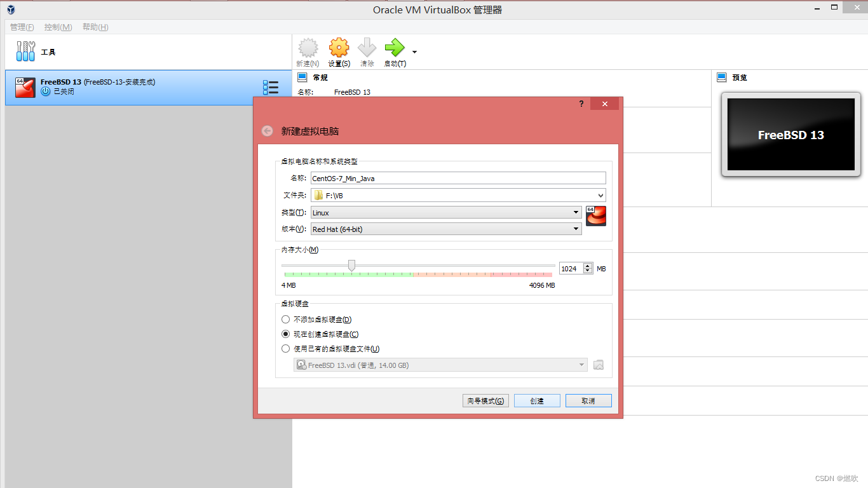The width and height of the screenshot is (868, 488).
Task: Click the name field CentOS-7_Min_Java
Action: 458,179
